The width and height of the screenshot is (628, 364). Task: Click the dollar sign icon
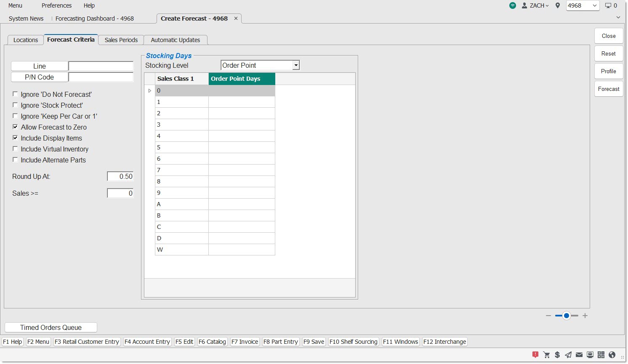(557, 355)
